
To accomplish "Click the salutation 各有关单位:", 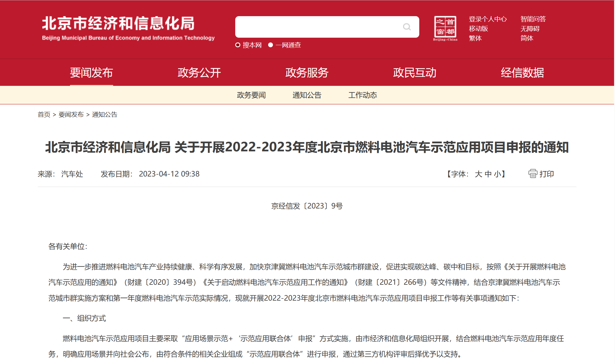I will click(68, 246).
